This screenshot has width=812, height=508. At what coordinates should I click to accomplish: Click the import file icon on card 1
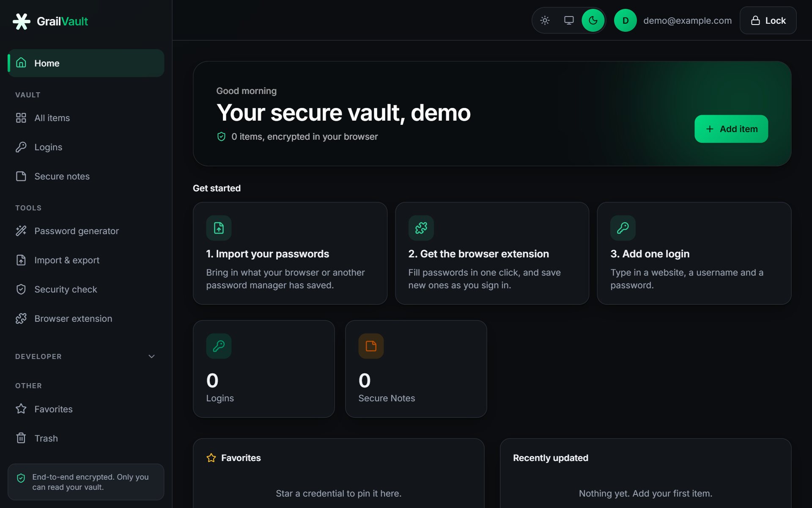(219, 228)
